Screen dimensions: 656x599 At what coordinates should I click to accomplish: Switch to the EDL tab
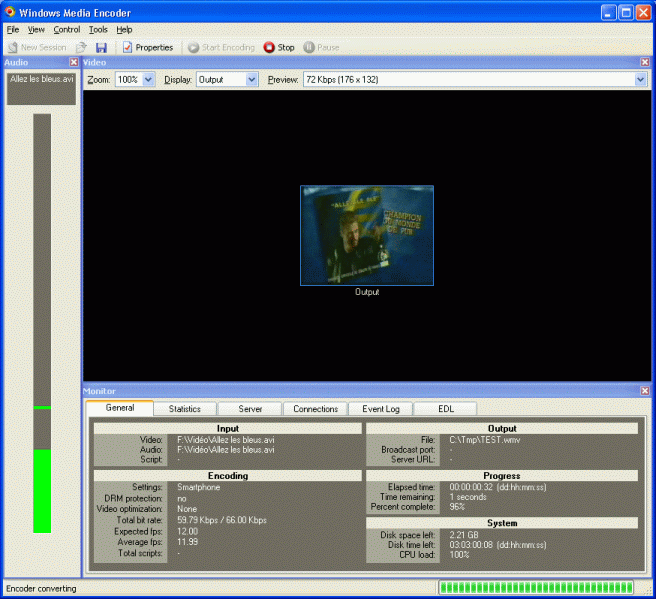click(x=446, y=409)
